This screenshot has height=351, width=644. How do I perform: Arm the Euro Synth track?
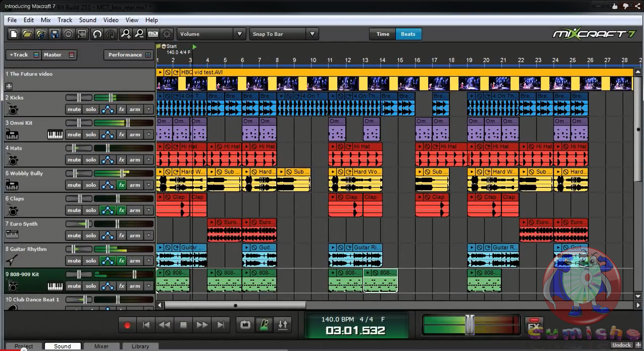135,235
